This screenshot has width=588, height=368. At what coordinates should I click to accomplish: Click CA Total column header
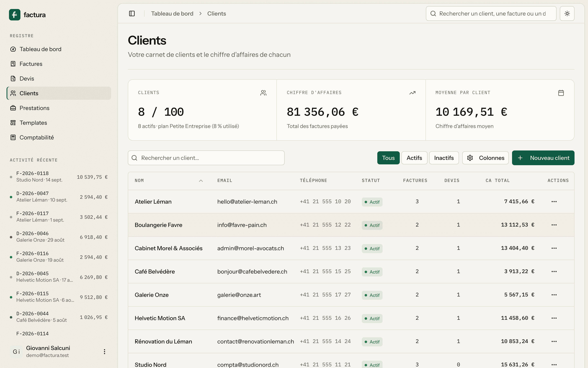[x=498, y=181]
